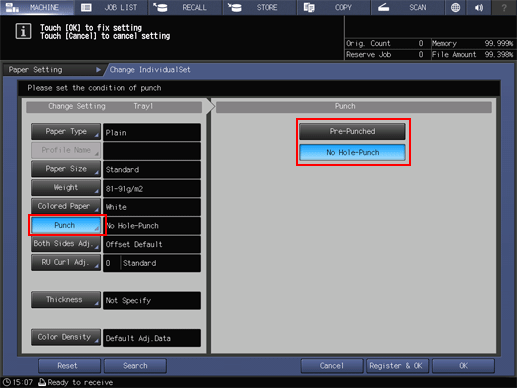Click the clock icon in status bar
Screen dimensions: 517x388
(x=7, y=382)
